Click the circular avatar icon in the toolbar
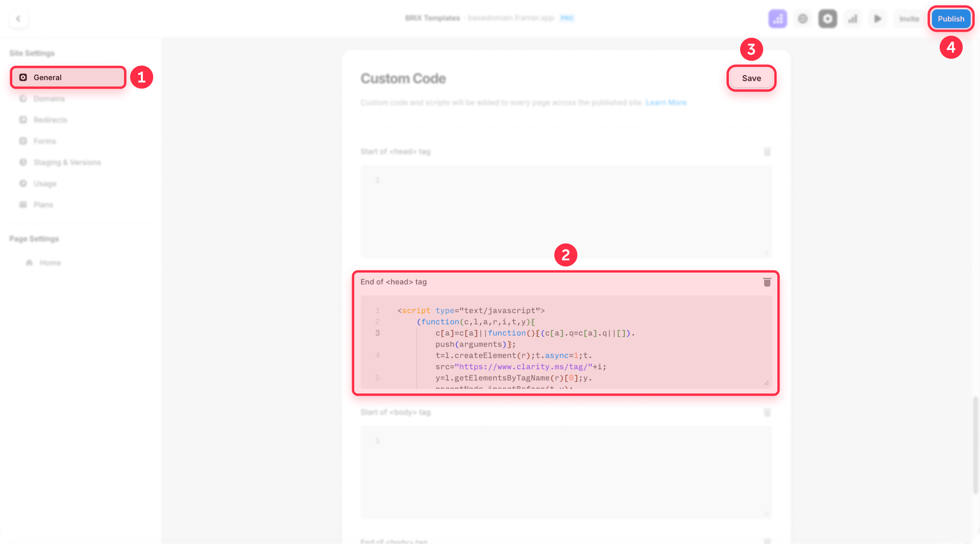 coord(802,18)
